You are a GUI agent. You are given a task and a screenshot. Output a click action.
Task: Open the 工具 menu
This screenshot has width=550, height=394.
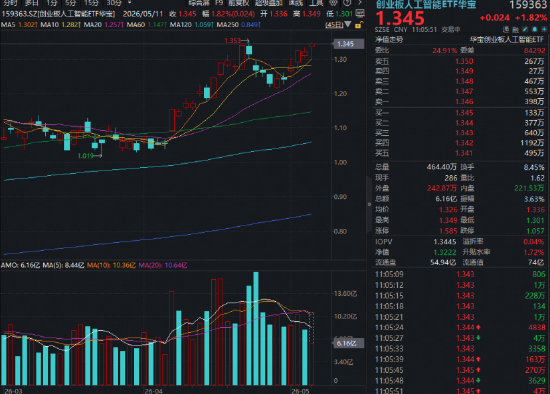pos(316,3)
